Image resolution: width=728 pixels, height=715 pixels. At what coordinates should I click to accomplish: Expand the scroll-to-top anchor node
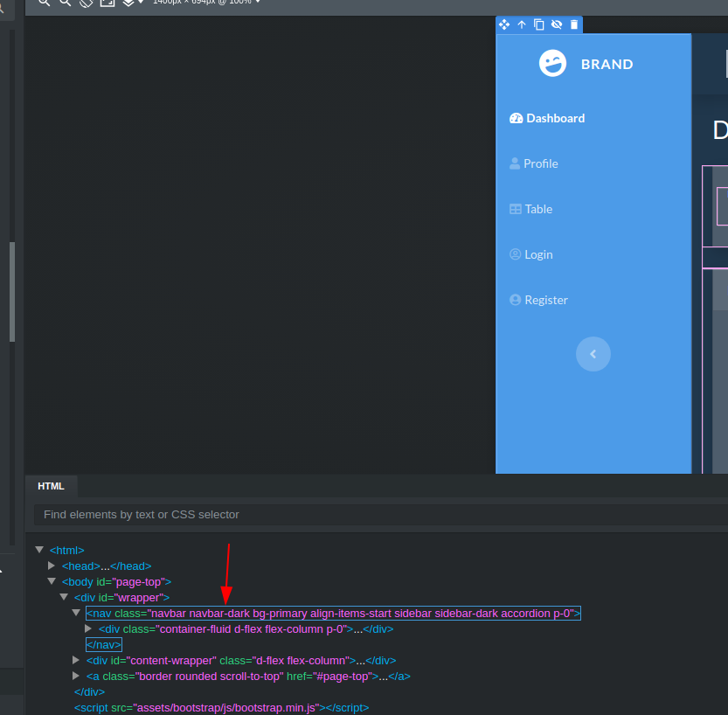pyautogui.click(x=76, y=676)
